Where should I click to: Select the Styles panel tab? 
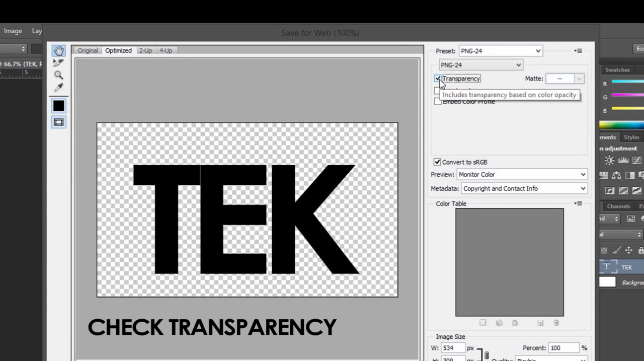[631, 137]
